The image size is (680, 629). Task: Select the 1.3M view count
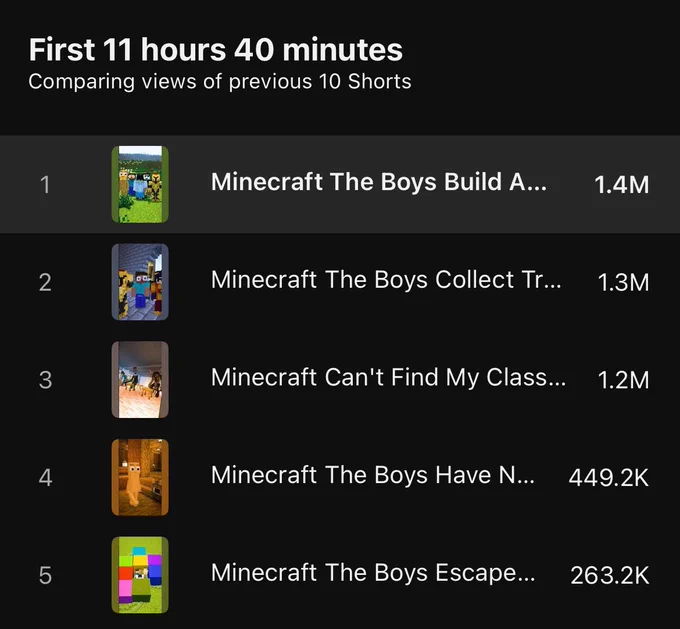pyautogui.click(x=623, y=282)
